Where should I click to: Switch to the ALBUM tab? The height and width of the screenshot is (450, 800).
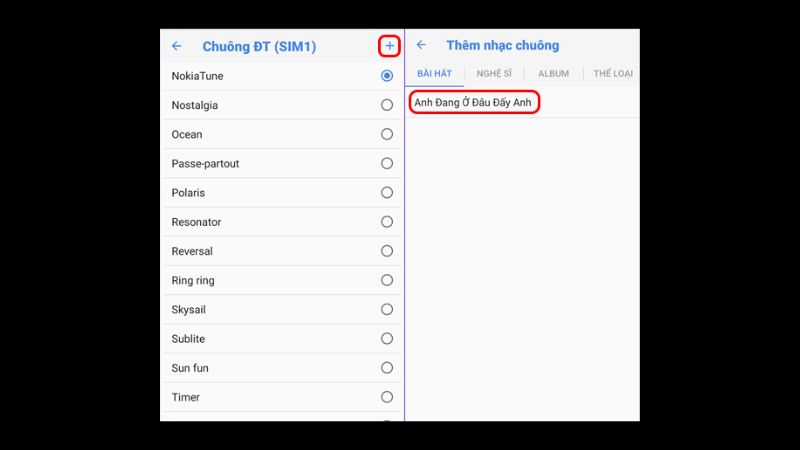(553, 74)
